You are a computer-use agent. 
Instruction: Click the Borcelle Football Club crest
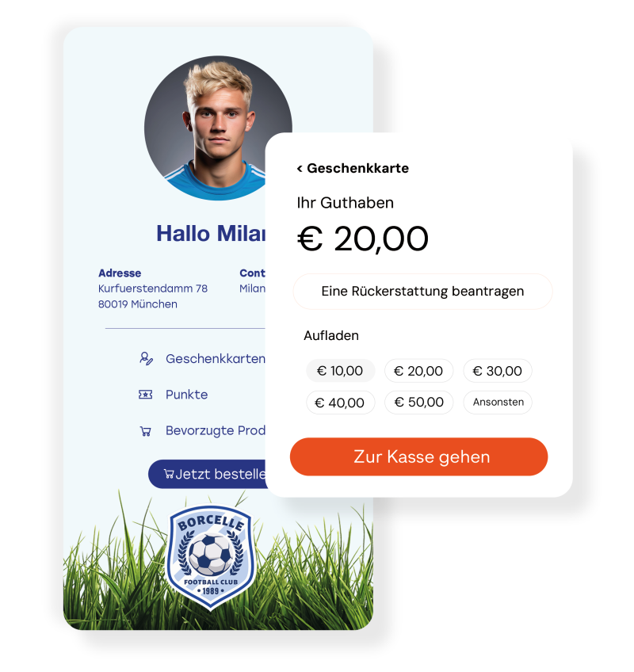[211, 556]
